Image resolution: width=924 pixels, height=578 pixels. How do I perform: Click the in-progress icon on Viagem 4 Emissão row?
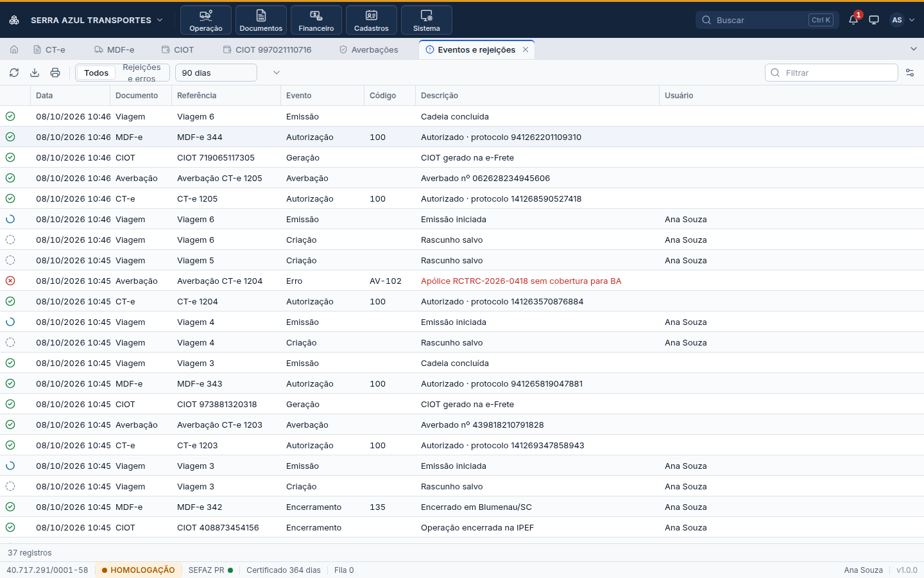[10, 322]
